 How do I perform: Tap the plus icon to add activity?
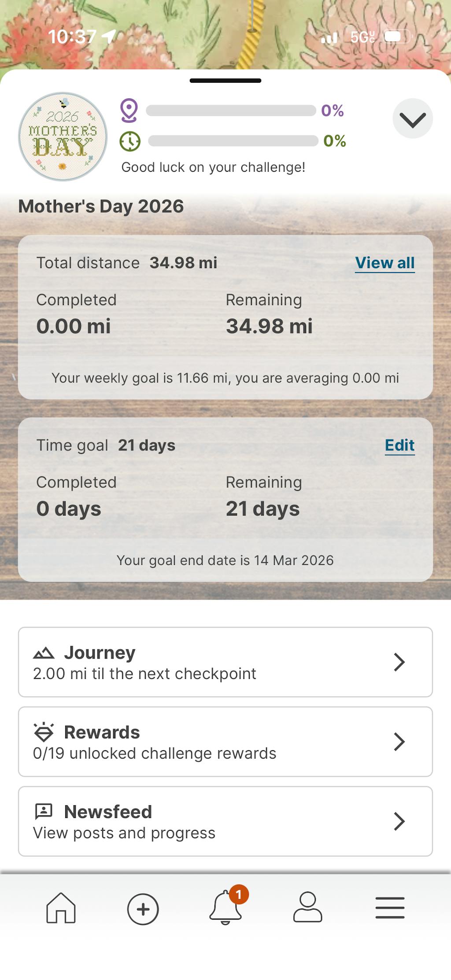point(143,909)
